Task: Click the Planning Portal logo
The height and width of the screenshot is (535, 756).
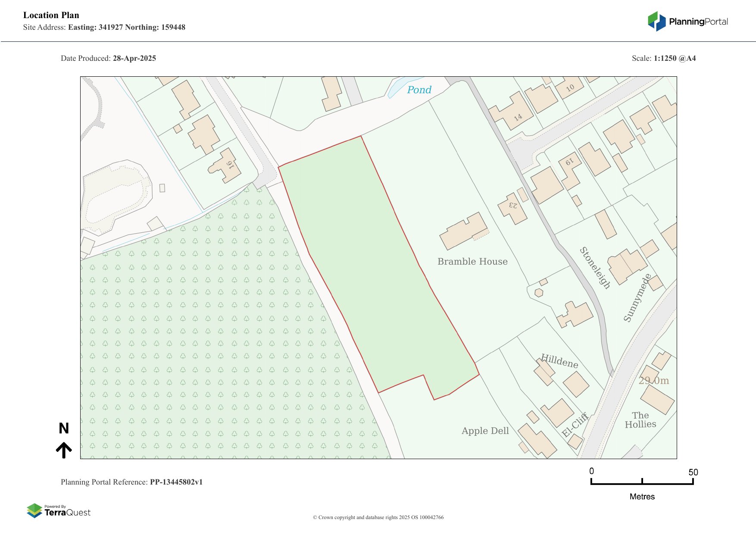Action: [x=687, y=22]
